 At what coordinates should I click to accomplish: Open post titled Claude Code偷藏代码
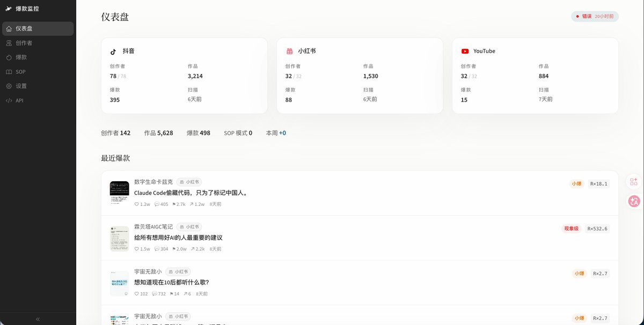pos(192,193)
